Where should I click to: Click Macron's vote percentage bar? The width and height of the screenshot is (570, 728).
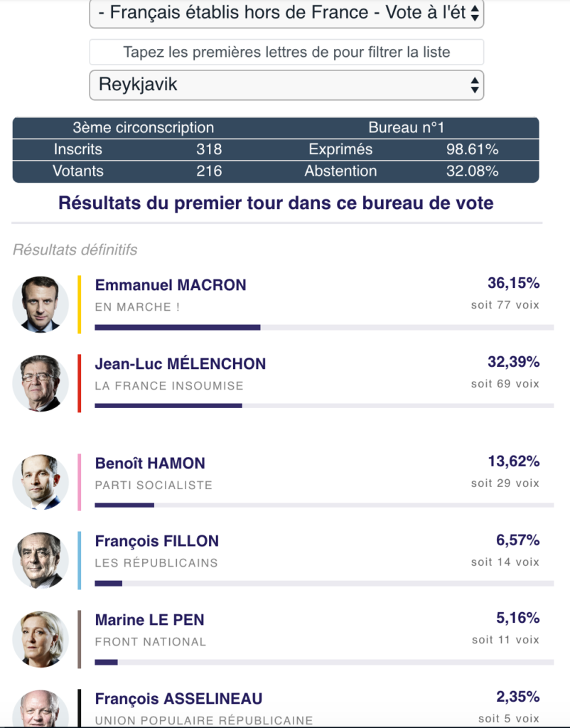323,327
